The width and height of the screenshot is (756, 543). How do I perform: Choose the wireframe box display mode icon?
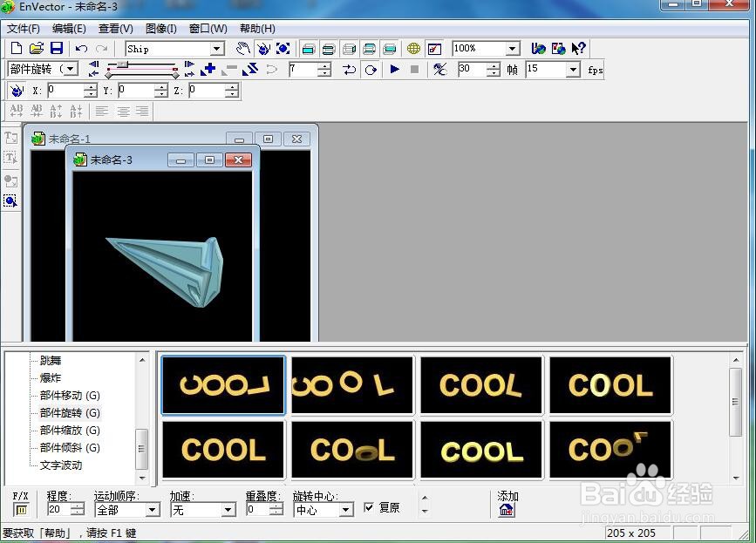(x=349, y=49)
